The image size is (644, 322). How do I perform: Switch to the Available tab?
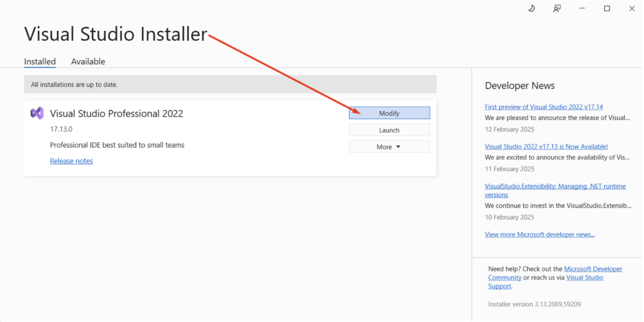pos(88,61)
